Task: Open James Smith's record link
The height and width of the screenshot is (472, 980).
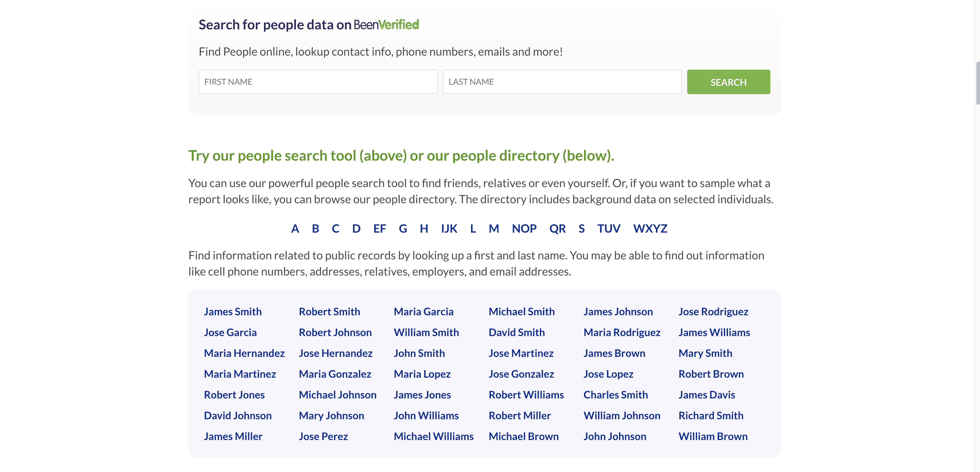Action: (233, 311)
